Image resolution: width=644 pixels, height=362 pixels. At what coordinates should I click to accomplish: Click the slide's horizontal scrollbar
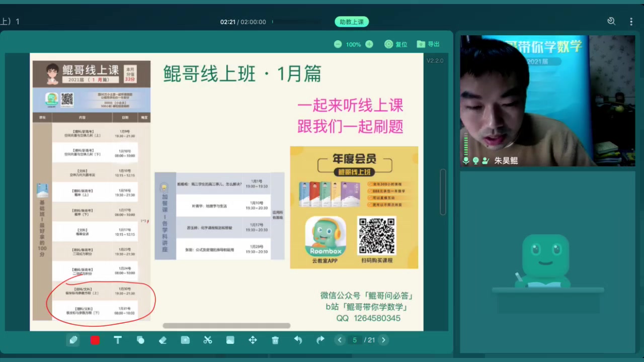226,326
